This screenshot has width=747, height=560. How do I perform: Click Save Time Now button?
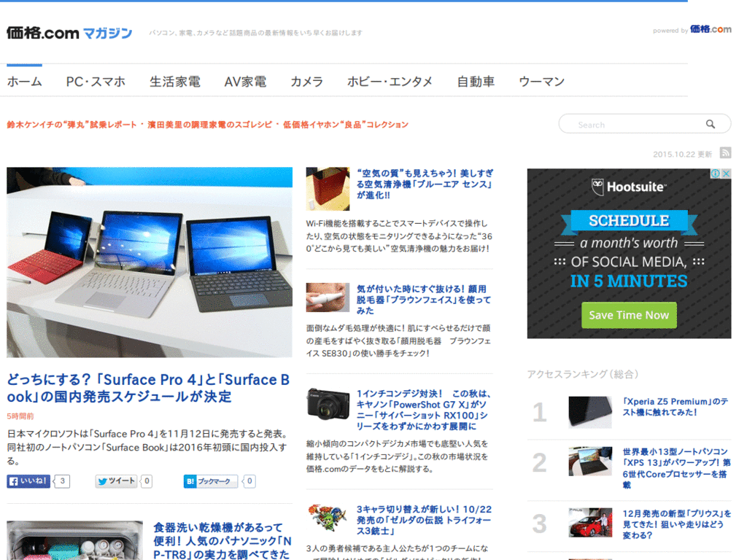point(629,315)
